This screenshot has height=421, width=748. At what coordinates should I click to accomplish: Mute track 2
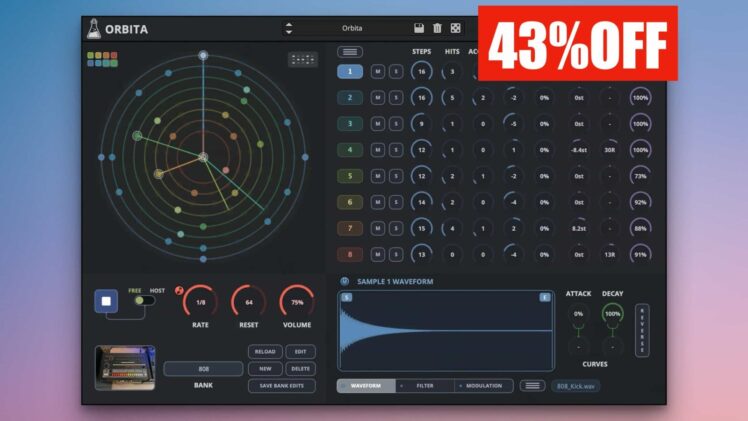point(377,98)
